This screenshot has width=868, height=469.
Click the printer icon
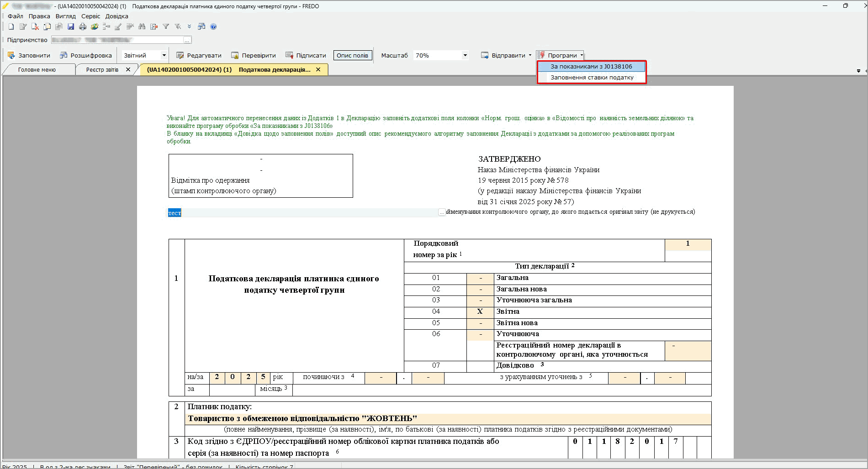click(83, 26)
